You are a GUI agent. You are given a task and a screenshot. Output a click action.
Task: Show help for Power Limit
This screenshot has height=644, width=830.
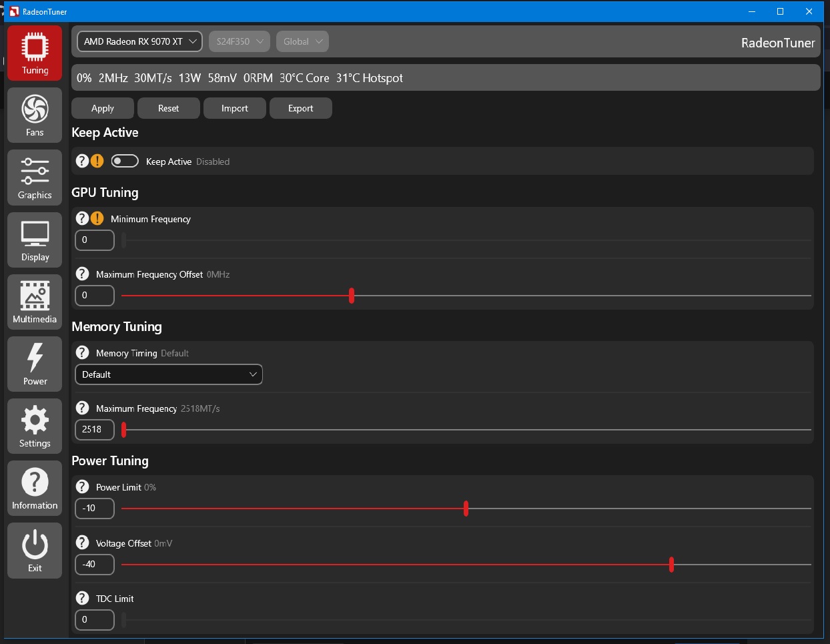click(x=82, y=487)
